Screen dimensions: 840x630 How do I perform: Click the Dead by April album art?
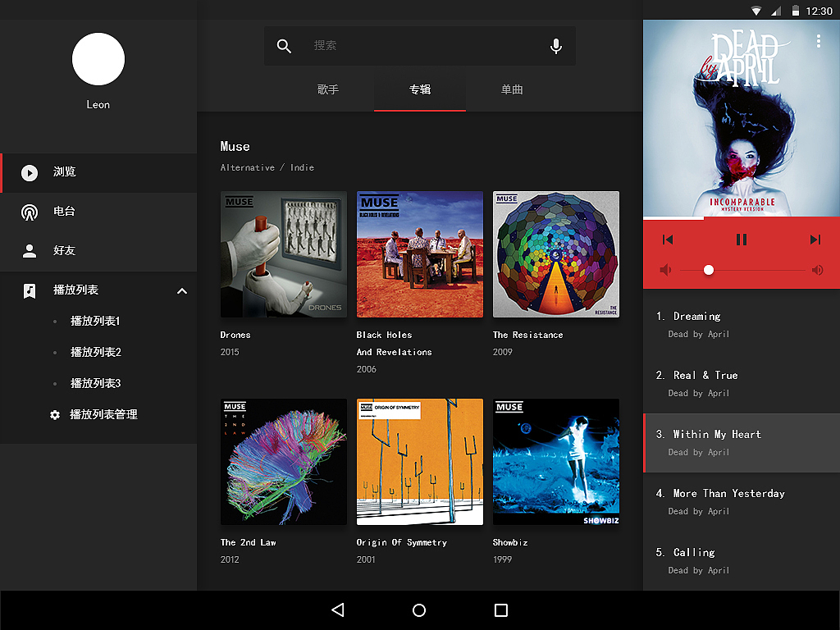(x=742, y=118)
